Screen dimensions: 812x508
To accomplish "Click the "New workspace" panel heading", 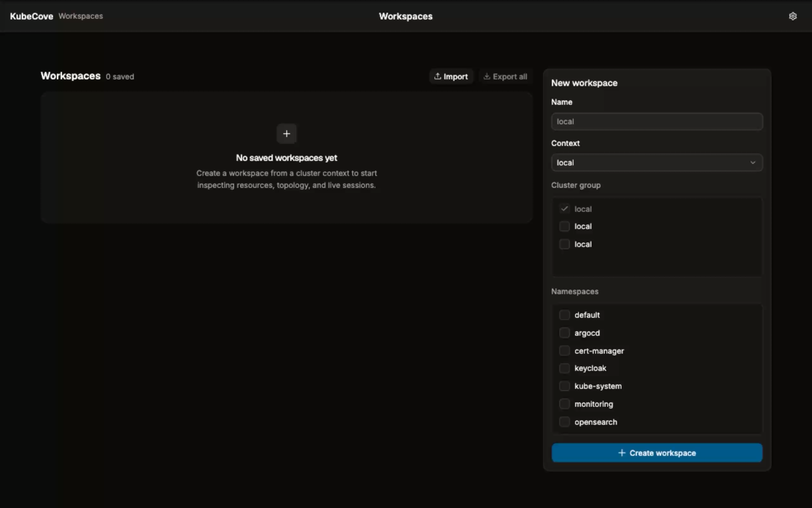I will click(584, 83).
